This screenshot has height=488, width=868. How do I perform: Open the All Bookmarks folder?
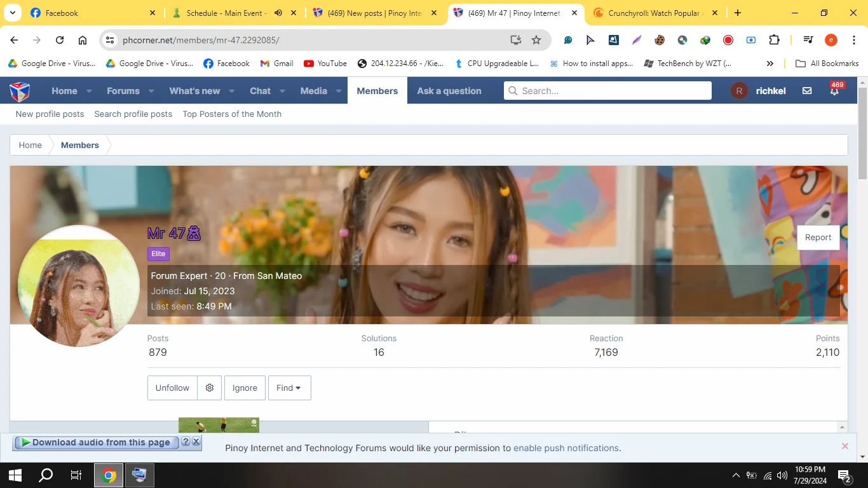827,64
